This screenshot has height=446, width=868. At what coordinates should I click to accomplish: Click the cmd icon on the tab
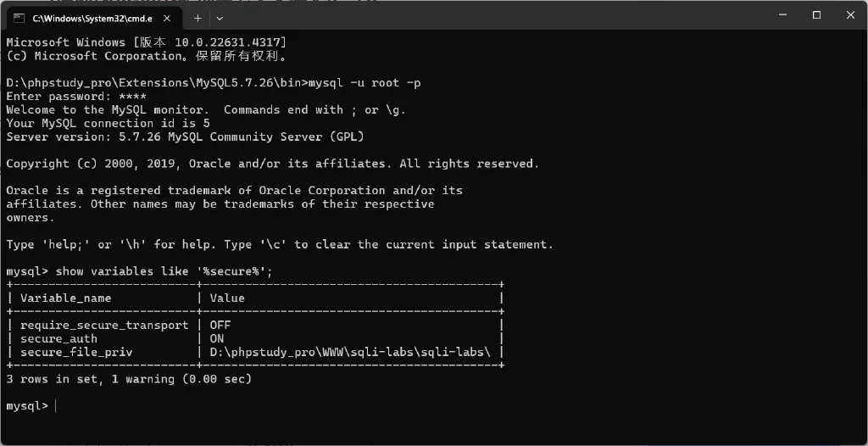(19, 18)
